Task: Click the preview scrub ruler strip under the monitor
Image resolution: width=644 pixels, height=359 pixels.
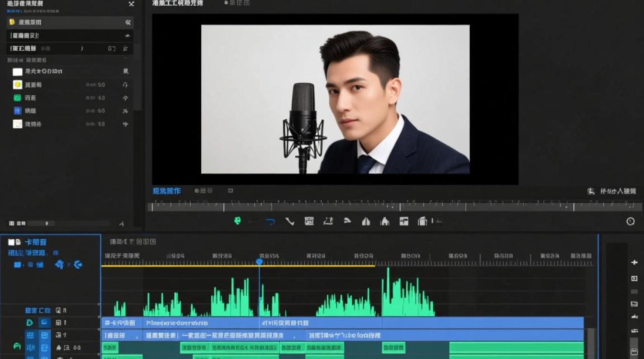Action: tap(395, 206)
